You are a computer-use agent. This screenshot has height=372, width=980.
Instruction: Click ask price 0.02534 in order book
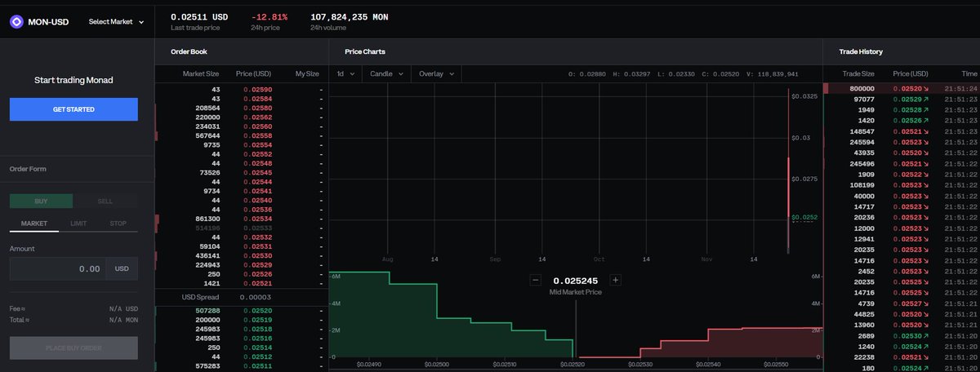tap(258, 219)
